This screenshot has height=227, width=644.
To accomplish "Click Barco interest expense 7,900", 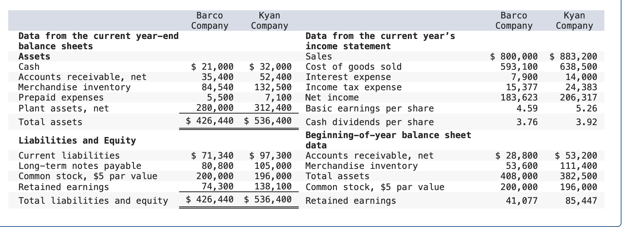I will (x=524, y=77).
